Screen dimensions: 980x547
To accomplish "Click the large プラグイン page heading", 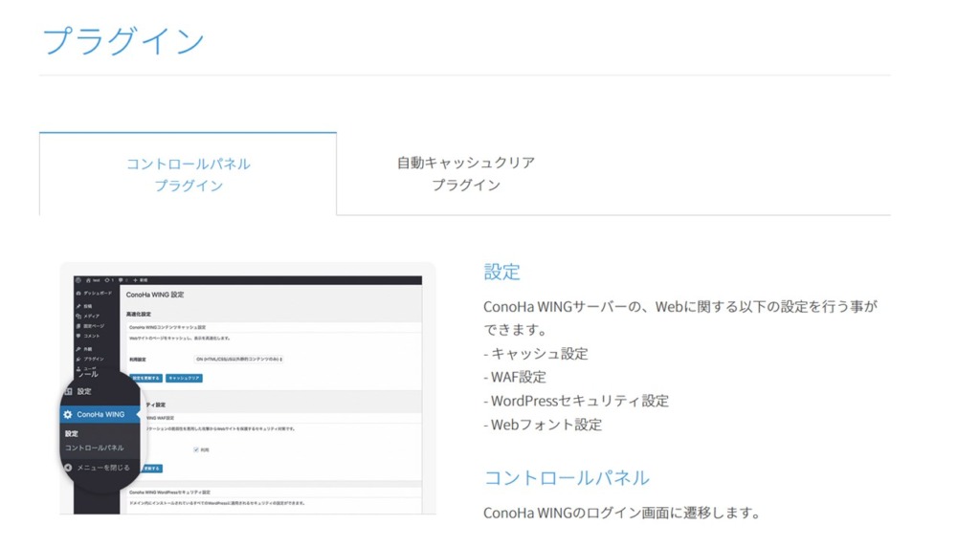I will [123, 40].
